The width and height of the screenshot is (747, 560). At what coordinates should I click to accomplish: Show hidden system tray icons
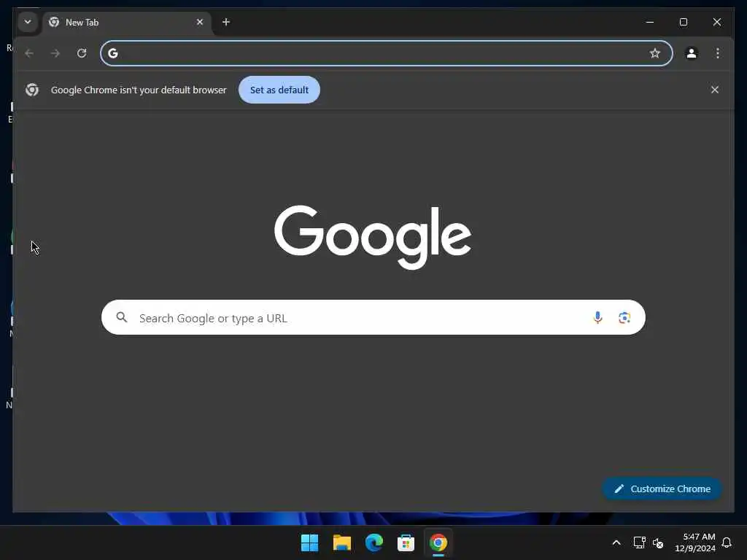click(616, 542)
